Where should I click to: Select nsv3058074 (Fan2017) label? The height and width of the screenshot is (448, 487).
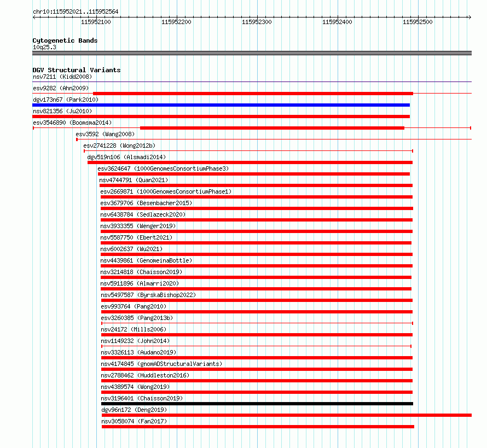point(134,421)
